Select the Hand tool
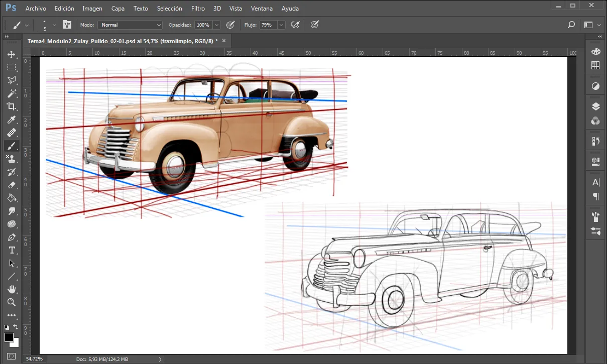The width and height of the screenshot is (607, 364). pyautogui.click(x=12, y=289)
